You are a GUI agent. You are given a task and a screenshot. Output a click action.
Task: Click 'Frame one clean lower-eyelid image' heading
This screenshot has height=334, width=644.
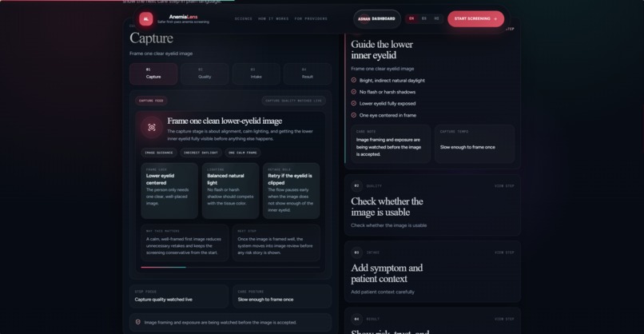(x=225, y=121)
